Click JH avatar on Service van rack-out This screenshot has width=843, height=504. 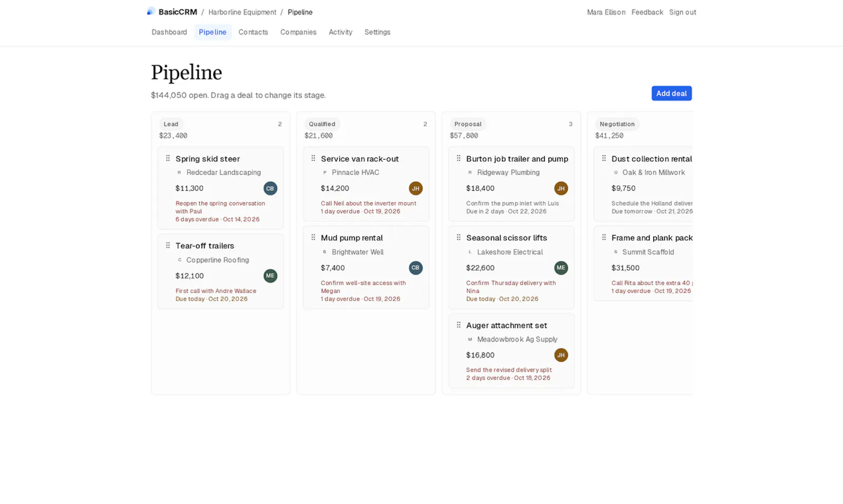416,188
